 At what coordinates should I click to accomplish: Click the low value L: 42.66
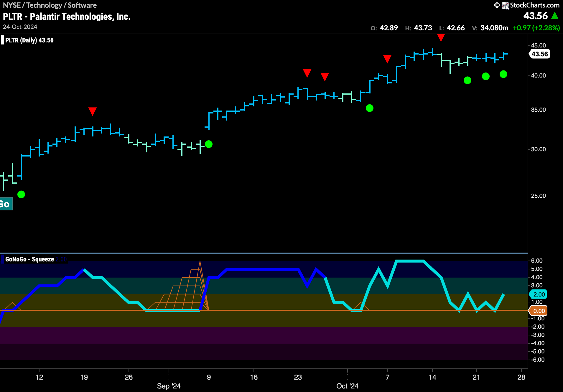452,28
